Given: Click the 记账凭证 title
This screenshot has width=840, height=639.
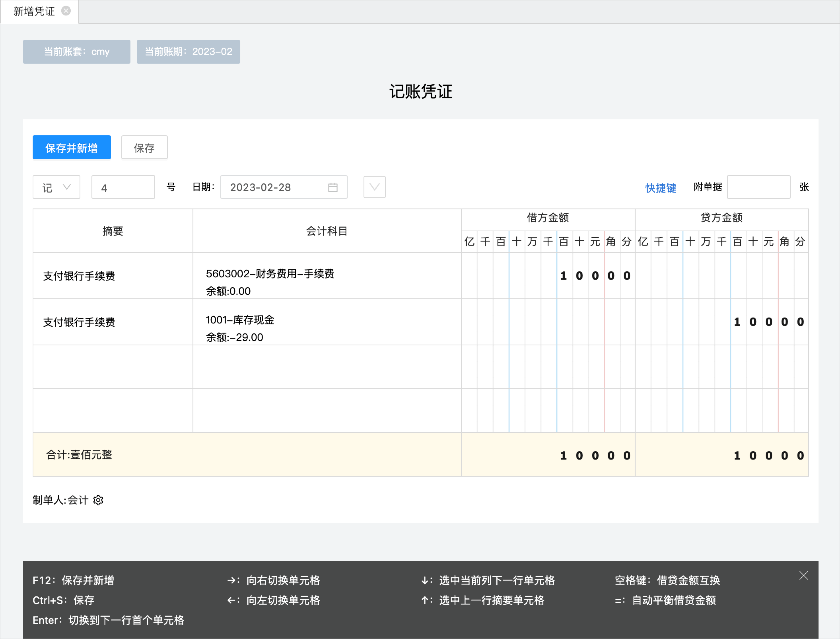Looking at the screenshot, I should tap(421, 92).
